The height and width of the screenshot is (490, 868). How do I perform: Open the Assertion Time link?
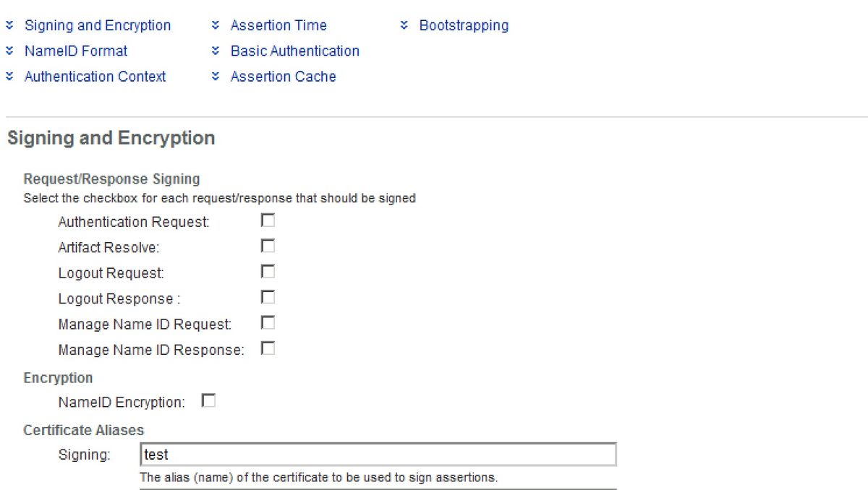pos(278,25)
